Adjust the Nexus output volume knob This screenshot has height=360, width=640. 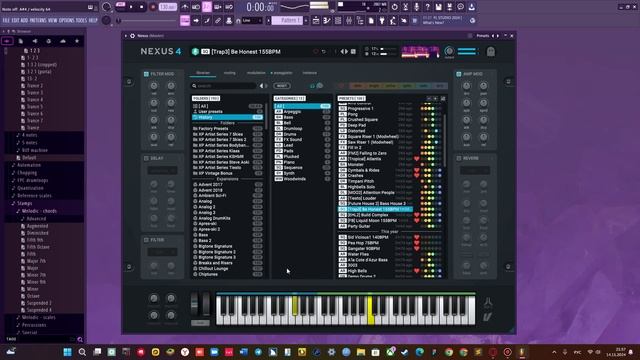coord(449,51)
